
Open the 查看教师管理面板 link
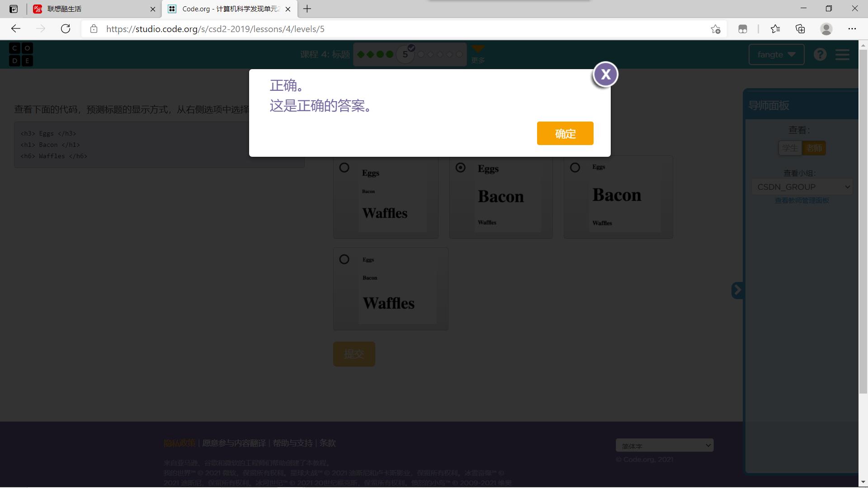tap(802, 200)
